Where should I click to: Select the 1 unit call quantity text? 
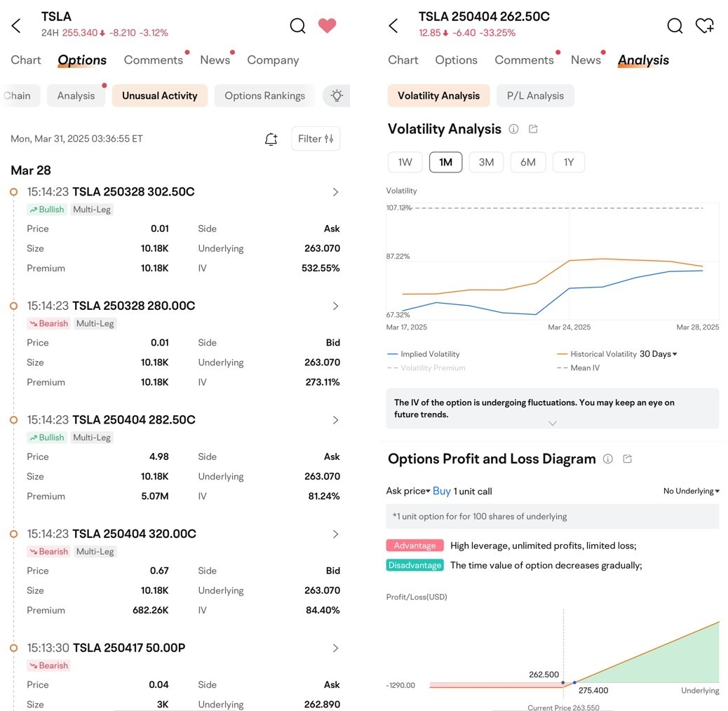coord(473,492)
